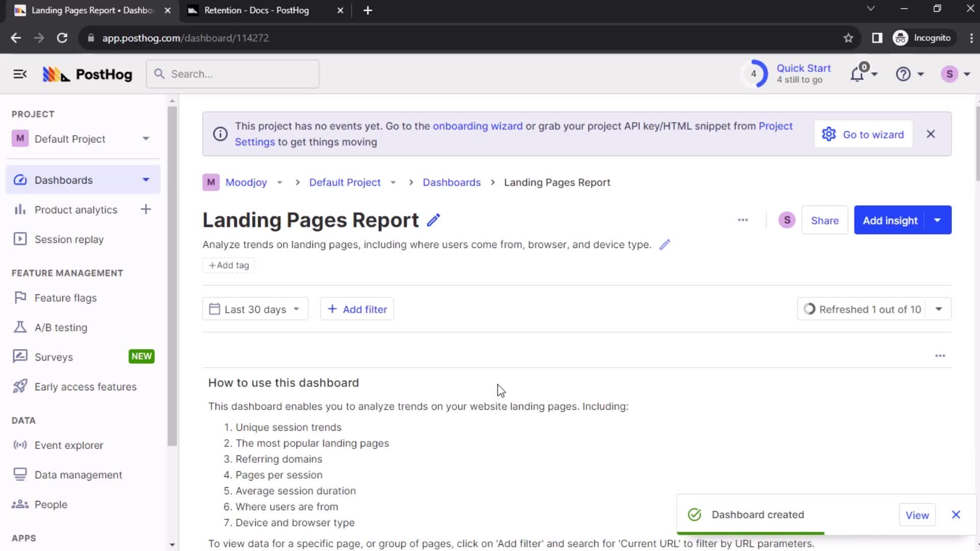Expand the Last 30 days dropdown

coord(255,309)
